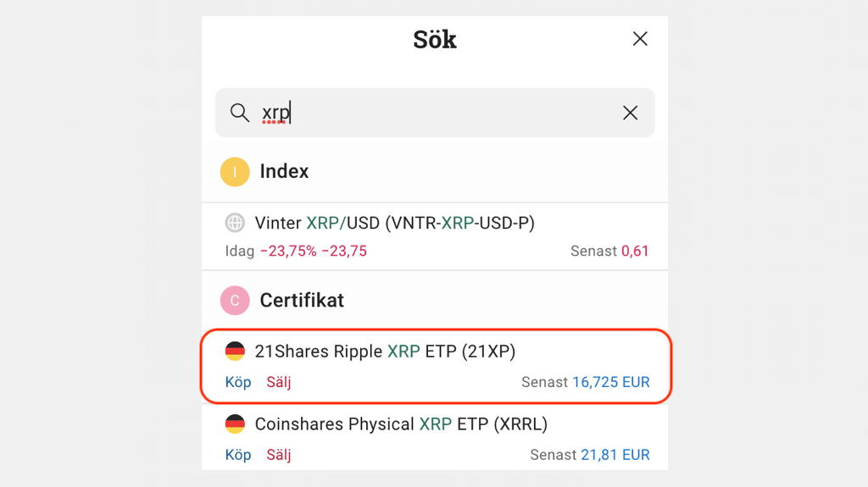
Task: Close the Sök search dialog
Action: 640,39
